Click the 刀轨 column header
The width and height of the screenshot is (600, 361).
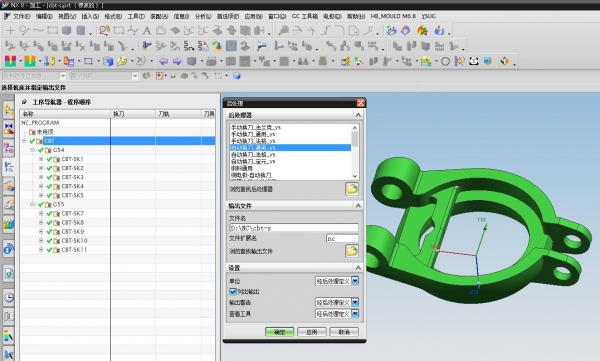pos(178,114)
